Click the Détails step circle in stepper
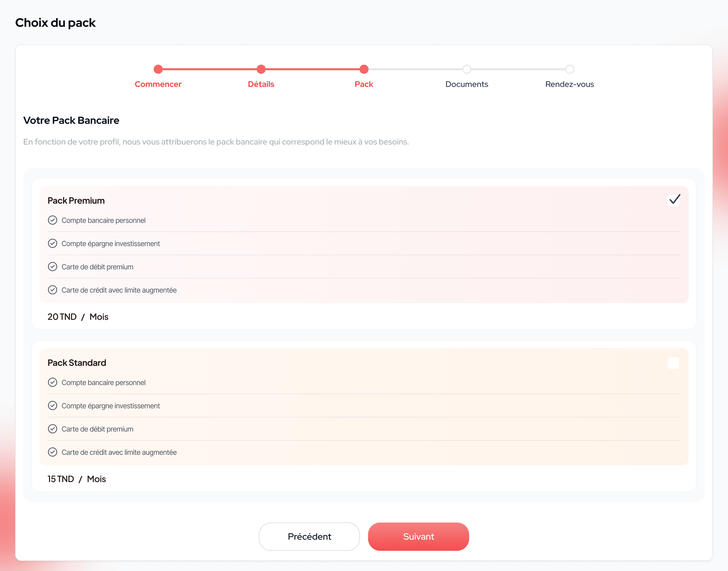728x571 pixels. (x=261, y=69)
